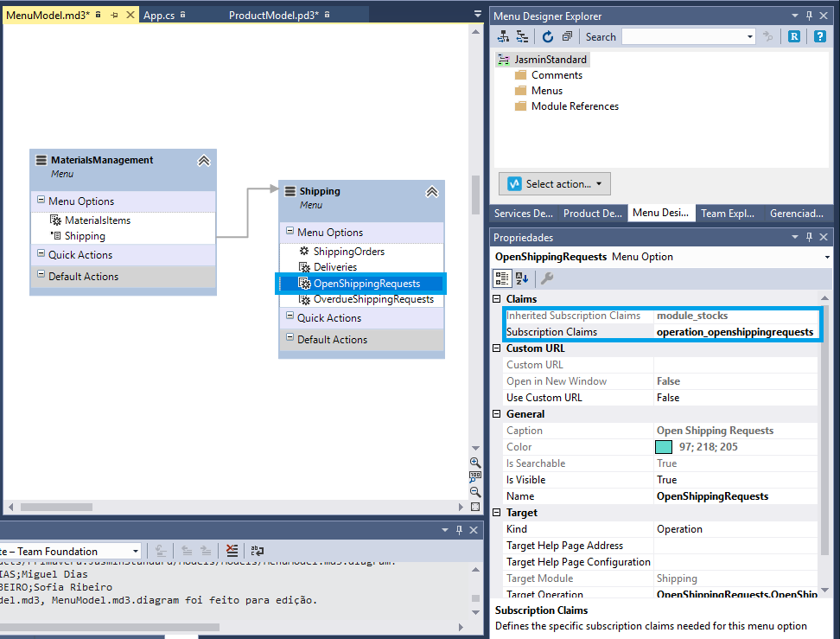Viewport: 840px width, 639px height.
Task: Select the Deliveries menu option in Shipping
Action: pos(335,267)
